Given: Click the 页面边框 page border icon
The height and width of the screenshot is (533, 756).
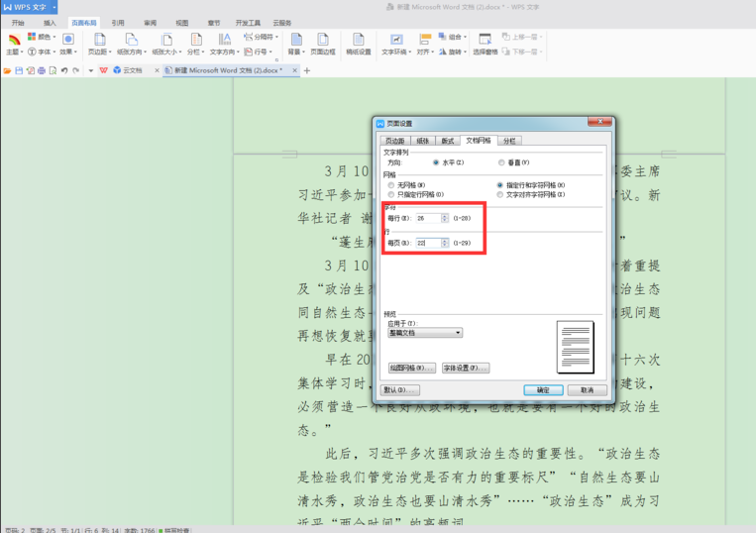Looking at the screenshot, I should 323,44.
